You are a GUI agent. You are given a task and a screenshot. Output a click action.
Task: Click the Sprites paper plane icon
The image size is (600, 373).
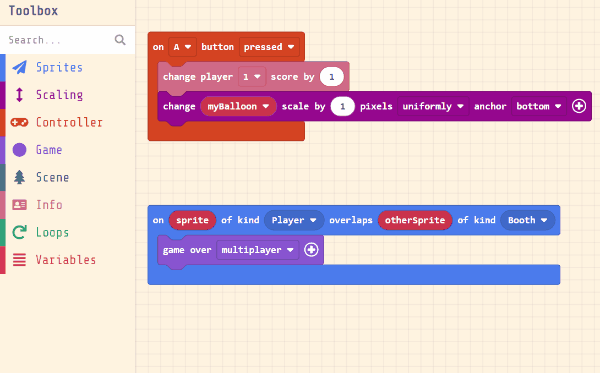tap(20, 67)
